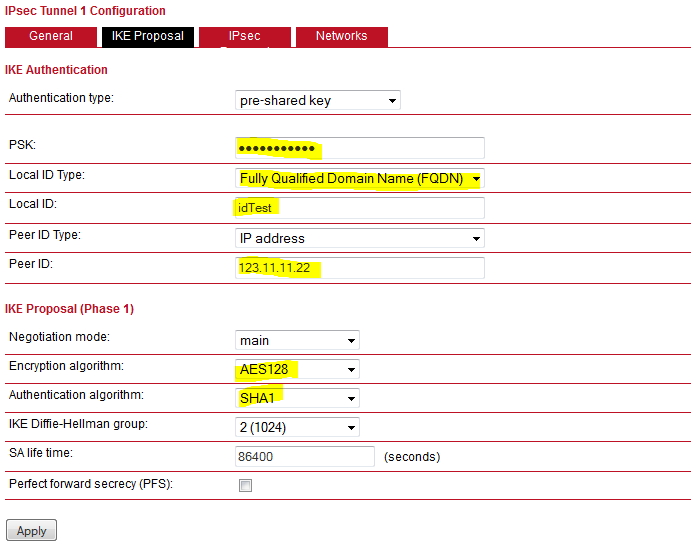699x550 pixels.
Task: Expand the IKE Diffie-Hellman group dropdown
Action: pyautogui.click(x=297, y=427)
